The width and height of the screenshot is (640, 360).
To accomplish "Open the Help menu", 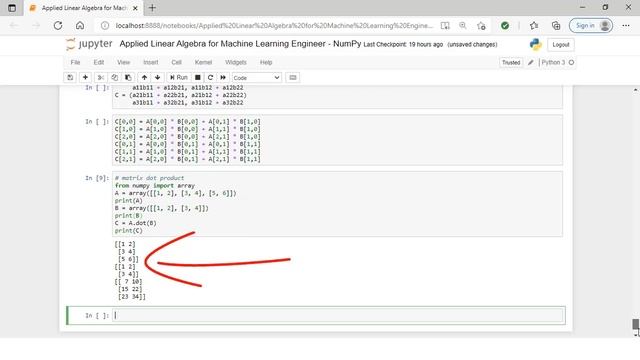I will pyautogui.click(x=266, y=62).
